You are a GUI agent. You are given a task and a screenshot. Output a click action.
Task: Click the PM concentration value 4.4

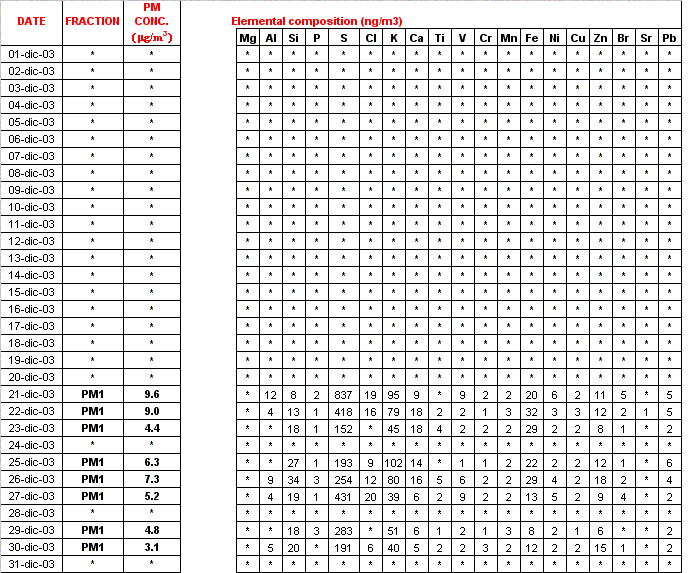point(152,428)
